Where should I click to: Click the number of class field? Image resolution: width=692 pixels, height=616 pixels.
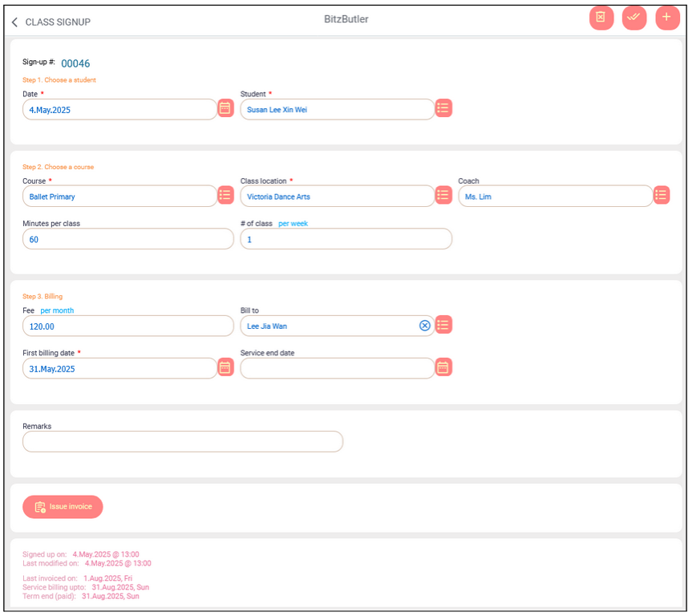(346, 239)
